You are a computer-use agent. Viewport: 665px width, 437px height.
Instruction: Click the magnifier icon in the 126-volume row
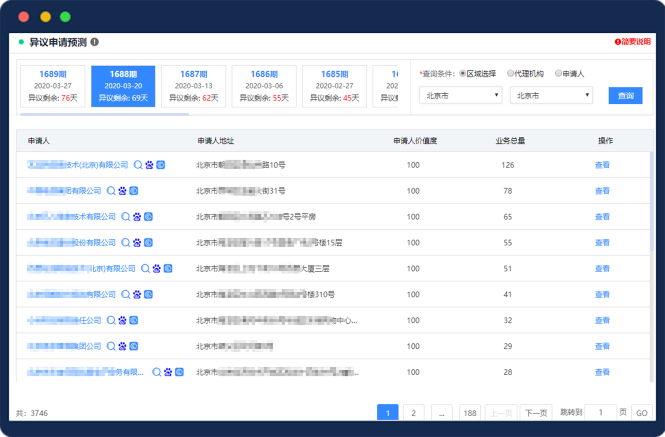coord(138,165)
